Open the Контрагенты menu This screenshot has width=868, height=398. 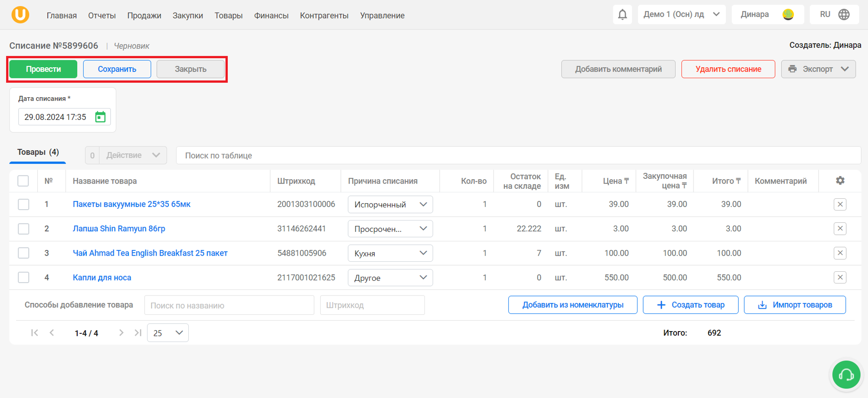324,16
